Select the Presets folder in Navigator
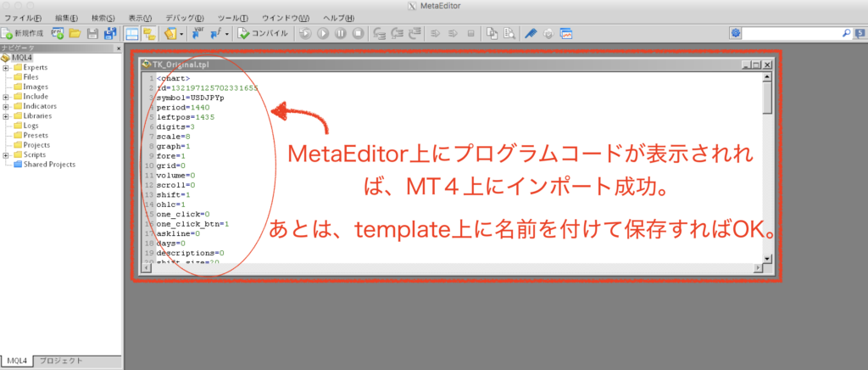Viewport: 868px width, 370px height. (31, 135)
